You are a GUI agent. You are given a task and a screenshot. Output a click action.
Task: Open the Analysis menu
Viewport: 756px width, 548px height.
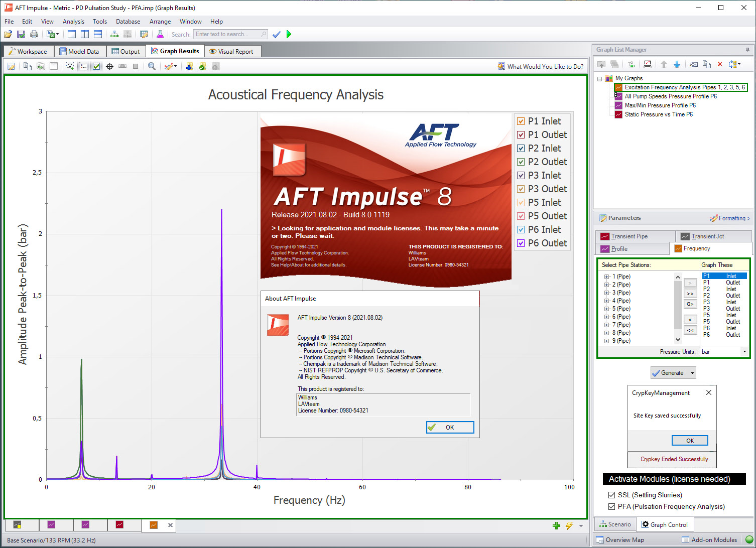tap(73, 22)
